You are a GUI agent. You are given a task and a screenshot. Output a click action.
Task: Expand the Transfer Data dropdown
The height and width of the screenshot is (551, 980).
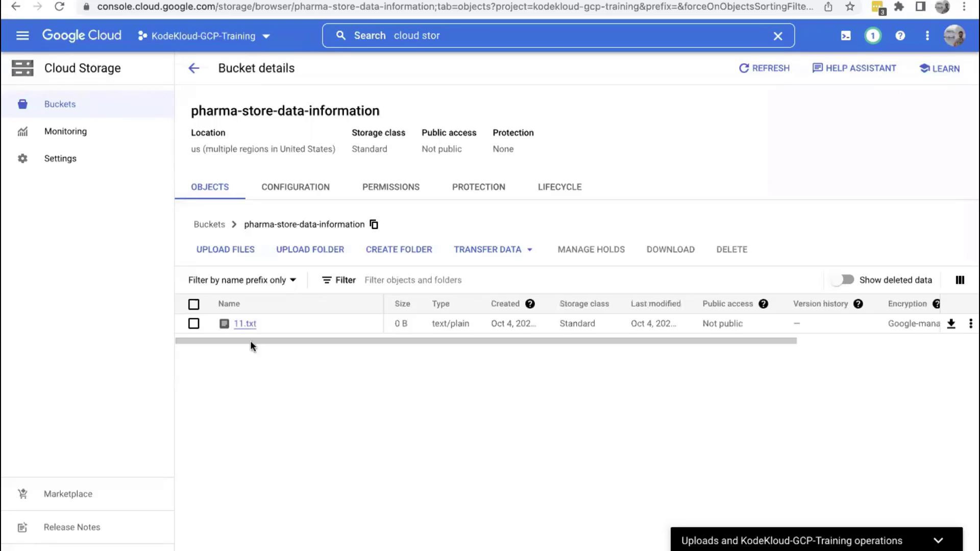(x=493, y=249)
